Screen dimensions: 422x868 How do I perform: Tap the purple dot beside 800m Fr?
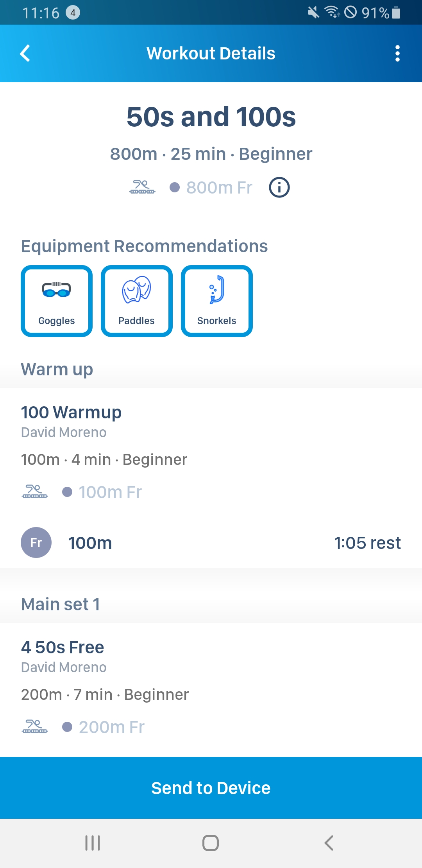175,187
